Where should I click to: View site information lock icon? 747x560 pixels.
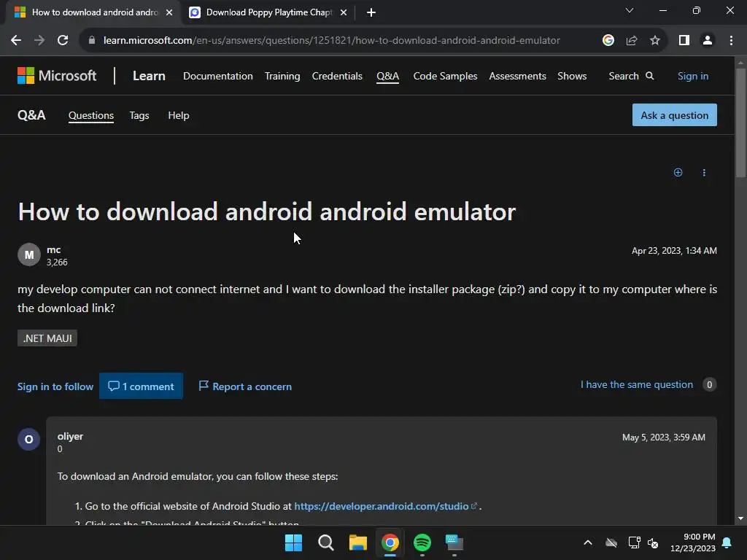point(92,41)
